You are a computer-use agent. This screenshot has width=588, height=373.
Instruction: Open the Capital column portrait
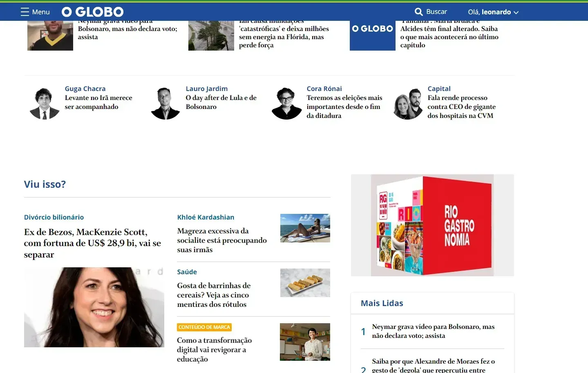coord(407,104)
